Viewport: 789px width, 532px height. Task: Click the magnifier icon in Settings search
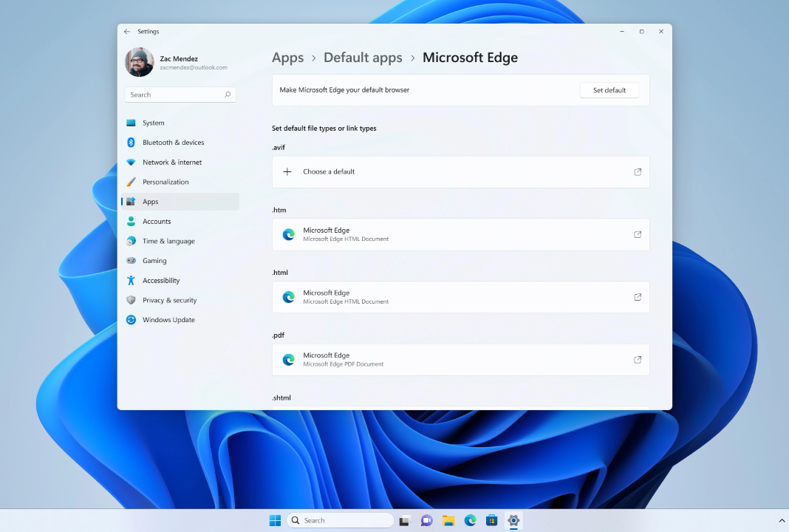point(228,95)
